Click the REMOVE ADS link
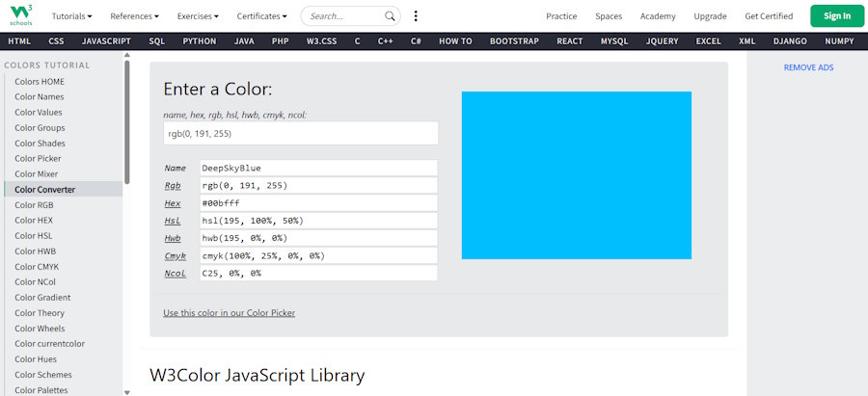This screenshot has width=868, height=396. pyautogui.click(x=808, y=67)
